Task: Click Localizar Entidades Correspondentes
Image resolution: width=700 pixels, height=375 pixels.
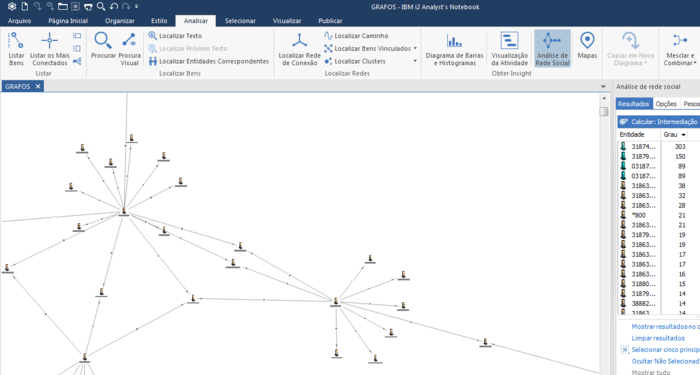Action: tap(209, 61)
